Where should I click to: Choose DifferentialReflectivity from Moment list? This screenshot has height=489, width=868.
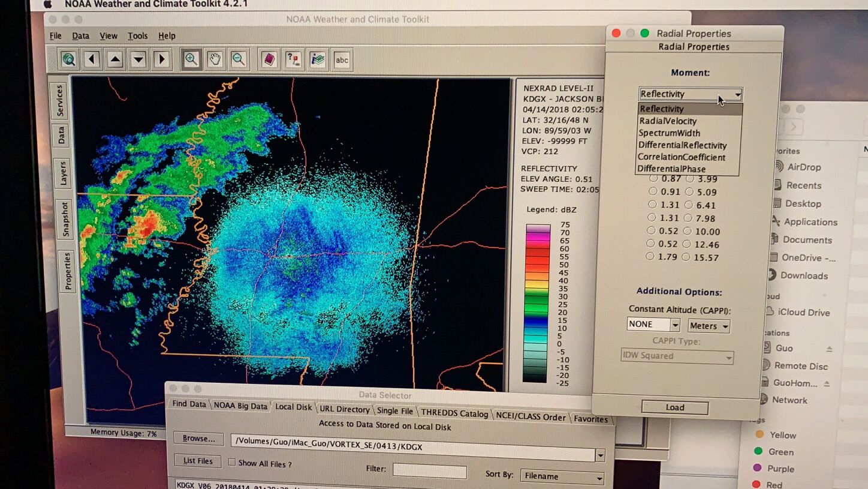[682, 145]
